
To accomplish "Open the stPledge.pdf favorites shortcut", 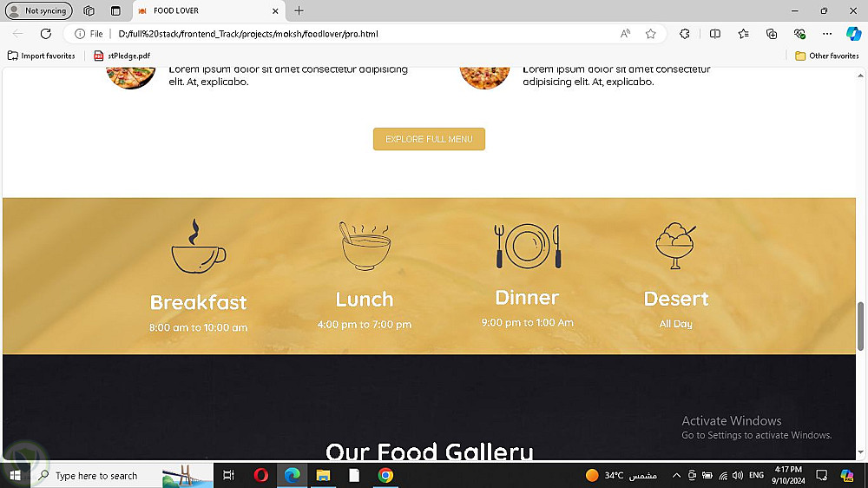I will coord(122,56).
